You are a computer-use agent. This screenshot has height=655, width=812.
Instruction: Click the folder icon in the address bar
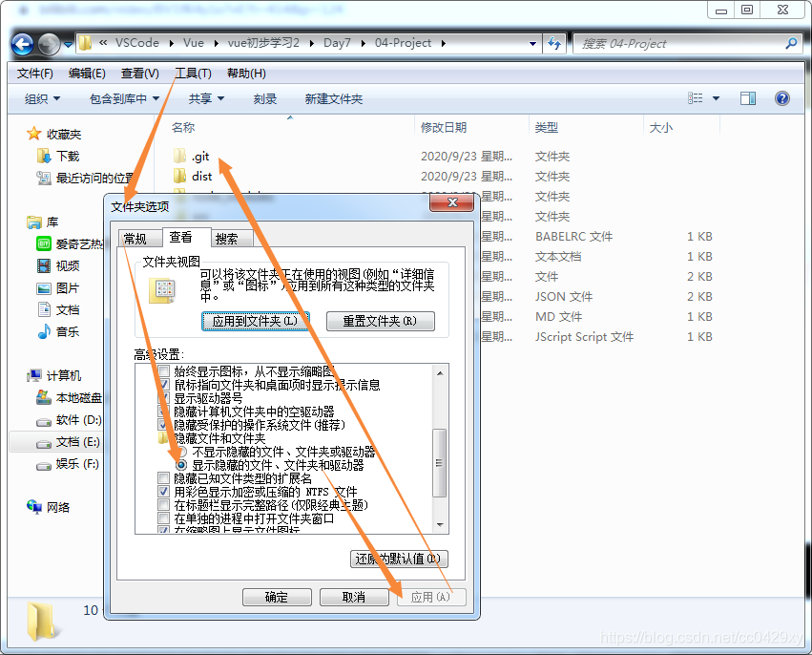84,43
